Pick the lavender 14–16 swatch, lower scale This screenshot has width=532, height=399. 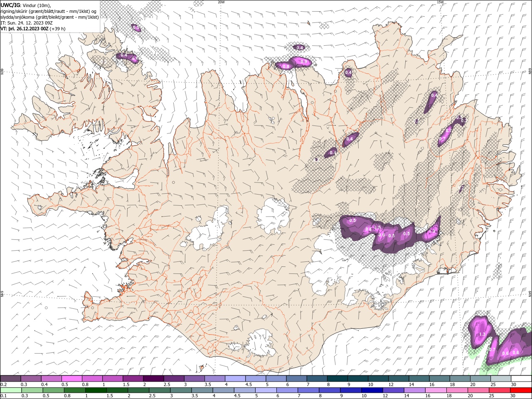(415, 390)
